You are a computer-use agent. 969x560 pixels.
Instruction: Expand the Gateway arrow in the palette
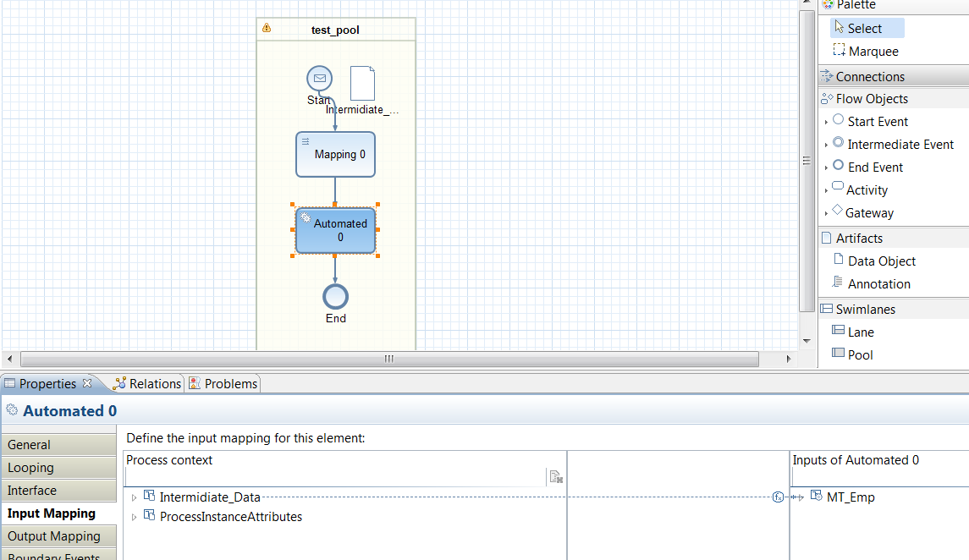(x=826, y=214)
